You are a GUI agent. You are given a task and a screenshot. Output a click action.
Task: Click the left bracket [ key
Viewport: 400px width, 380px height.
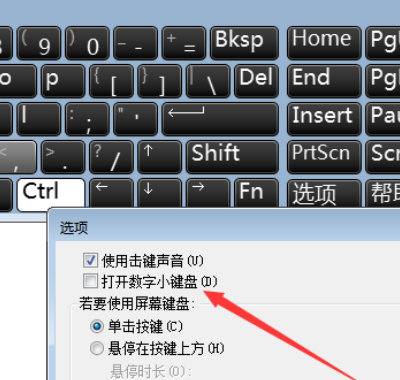[111, 81]
